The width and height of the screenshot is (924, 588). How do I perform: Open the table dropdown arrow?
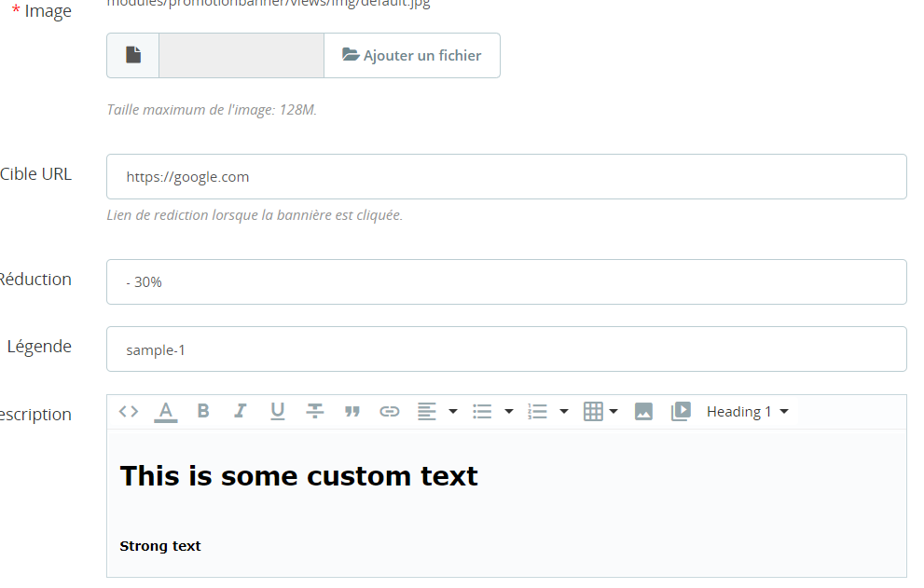tap(614, 411)
